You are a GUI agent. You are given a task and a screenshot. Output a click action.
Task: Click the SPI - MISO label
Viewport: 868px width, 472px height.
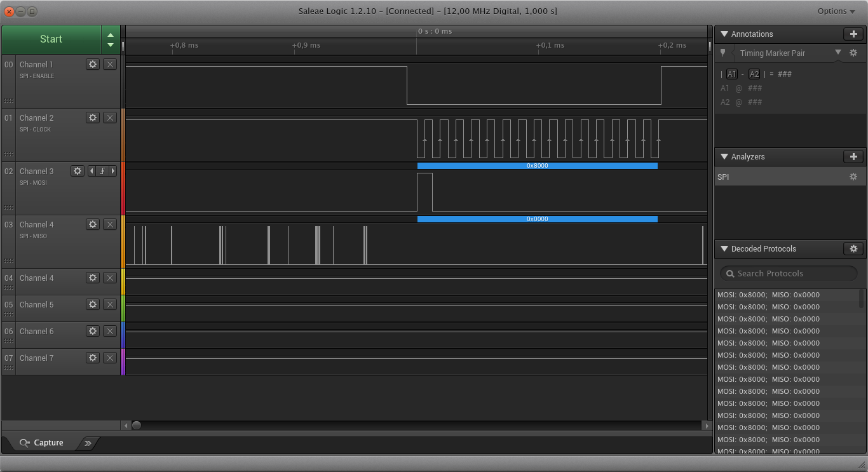click(x=33, y=236)
